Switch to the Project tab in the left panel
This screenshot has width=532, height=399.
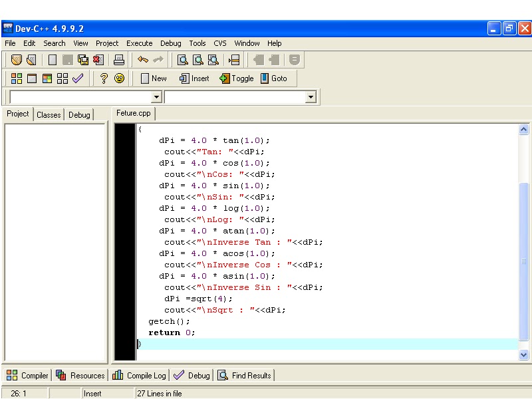point(18,114)
